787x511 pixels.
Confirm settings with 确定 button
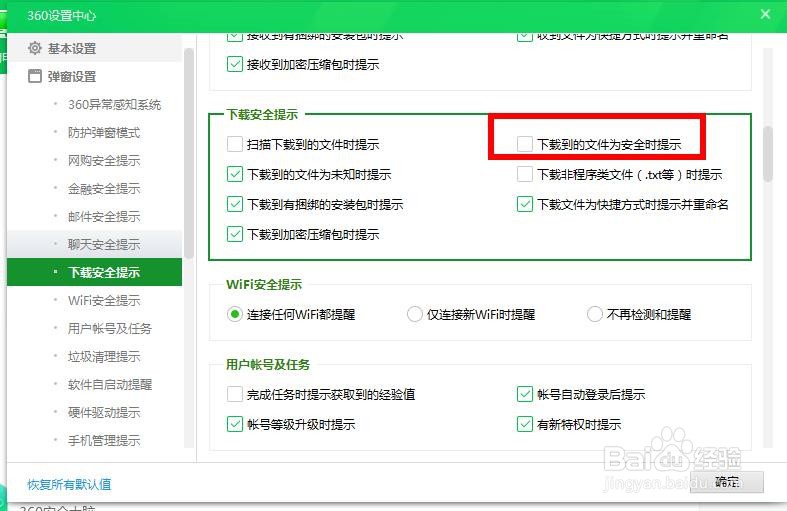click(x=727, y=482)
